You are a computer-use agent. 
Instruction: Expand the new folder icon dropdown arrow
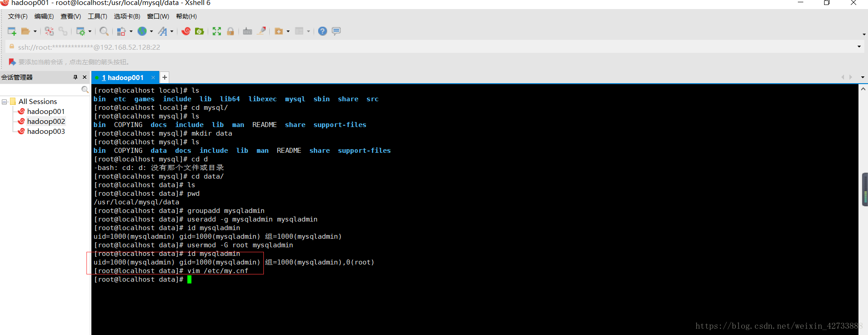coord(288,31)
